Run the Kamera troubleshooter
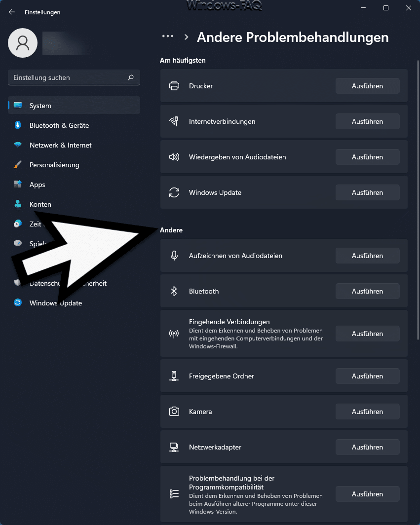The height and width of the screenshot is (525, 420). click(x=367, y=412)
